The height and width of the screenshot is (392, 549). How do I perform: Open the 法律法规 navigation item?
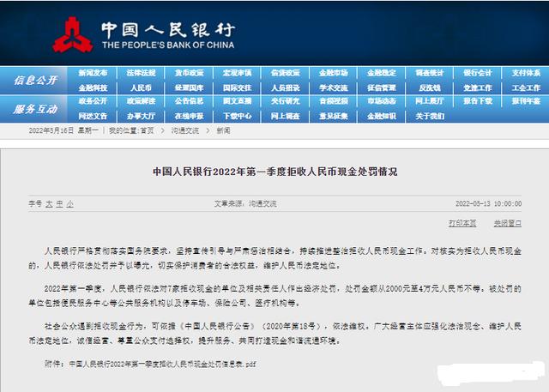coord(141,73)
